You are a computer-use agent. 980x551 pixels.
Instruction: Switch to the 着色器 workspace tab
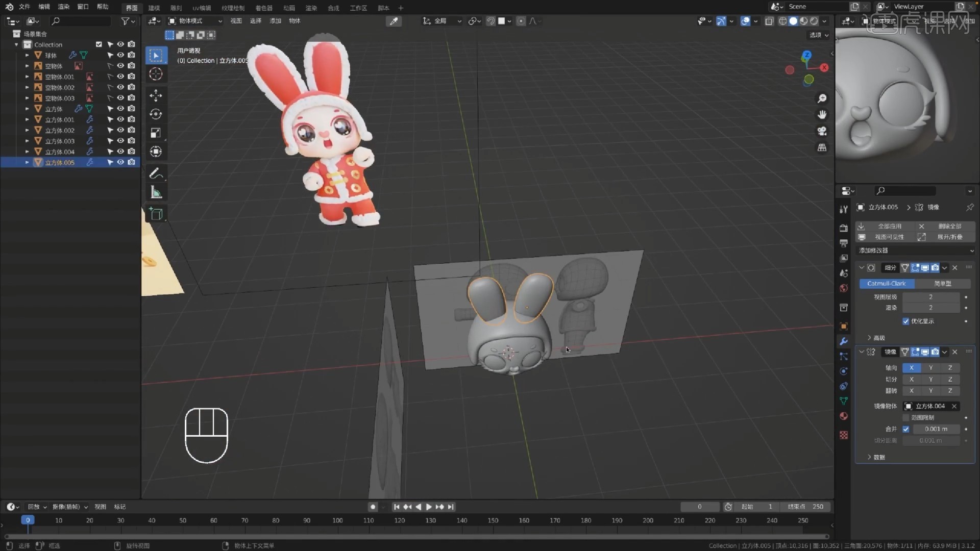tap(264, 8)
